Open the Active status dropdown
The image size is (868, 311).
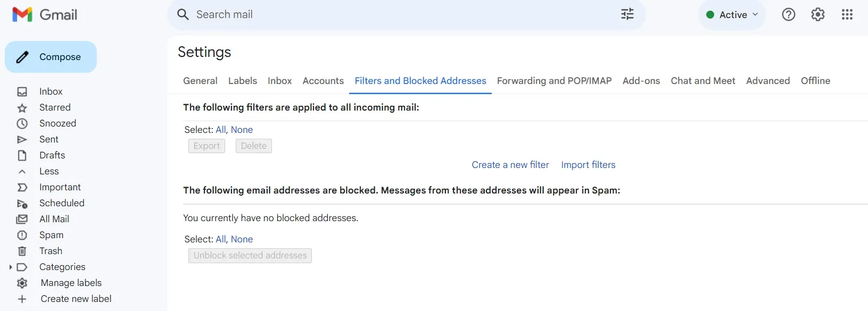[x=732, y=14]
